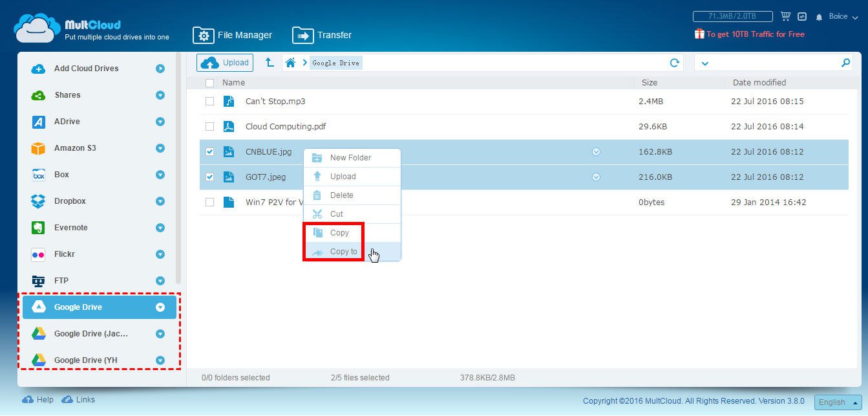Select Google Drive (Jac… account
868x416 pixels.
click(x=99, y=334)
